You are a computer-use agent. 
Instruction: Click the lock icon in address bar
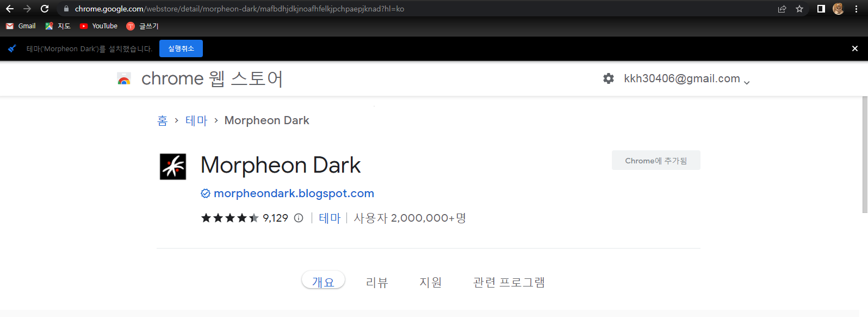tap(66, 9)
